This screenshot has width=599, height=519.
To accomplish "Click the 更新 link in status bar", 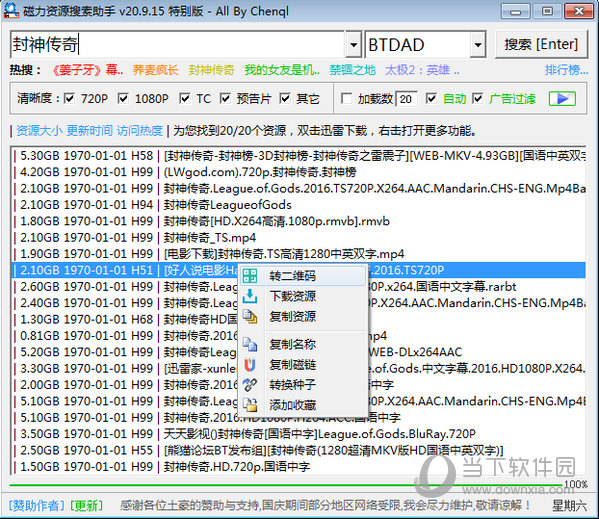I will coord(87,505).
